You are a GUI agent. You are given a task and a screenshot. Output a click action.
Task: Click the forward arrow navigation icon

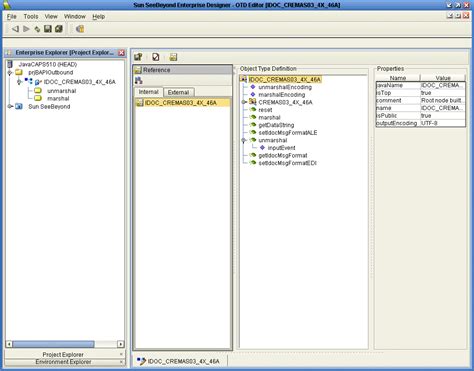26,29
